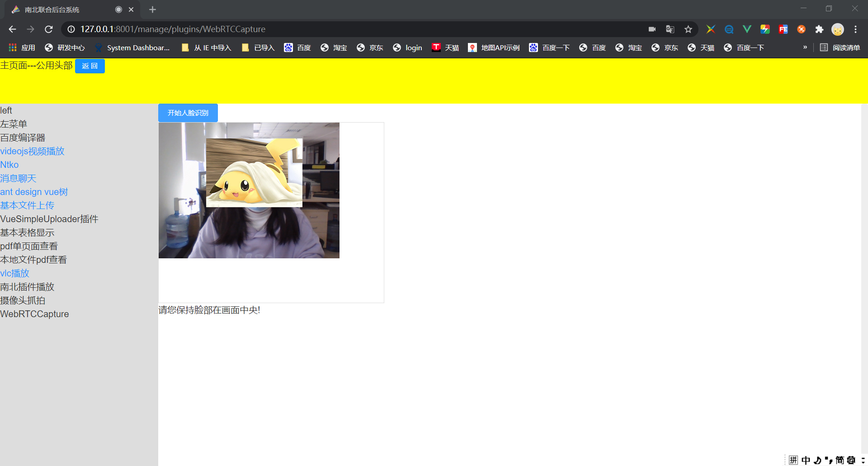Click the 返回 button in header
This screenshot has width=868, height=466.
coord(90,66)
